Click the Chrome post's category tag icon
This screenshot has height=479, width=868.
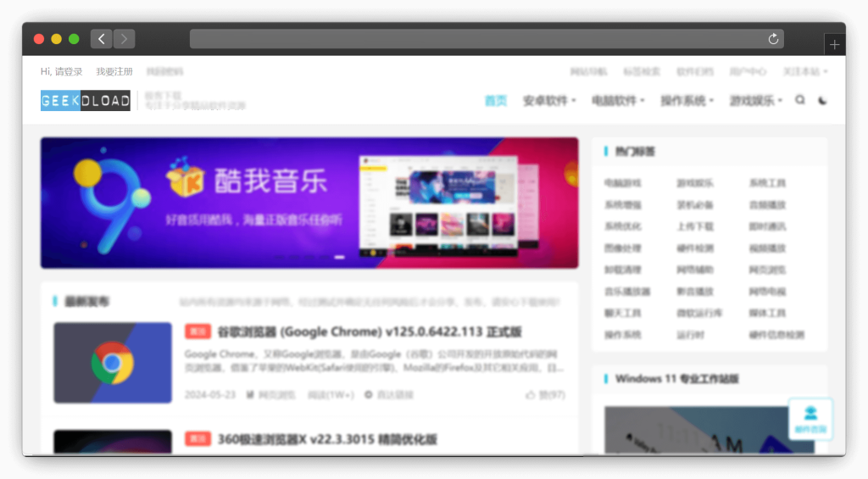pos(250,395)
